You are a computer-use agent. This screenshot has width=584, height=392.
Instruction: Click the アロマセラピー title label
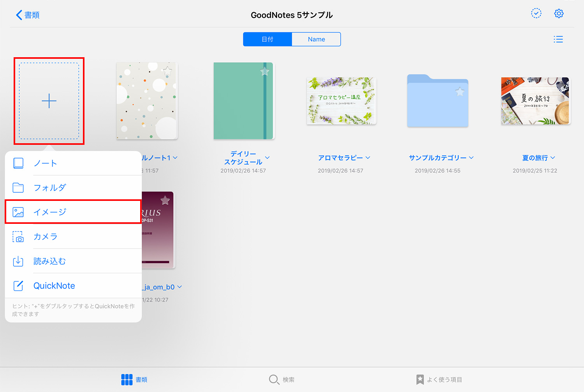[340, 158]
